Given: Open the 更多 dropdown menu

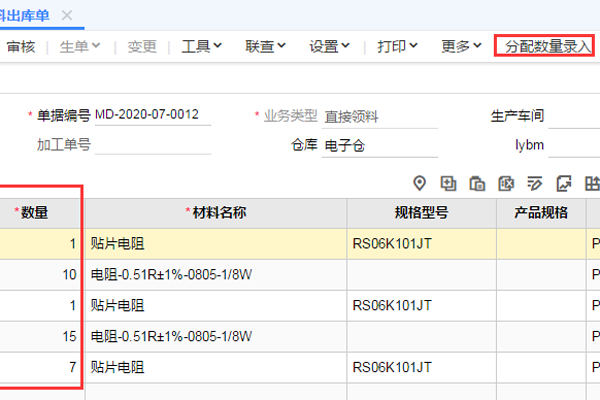Looking at the screenshot, I should tap(461, 46).
